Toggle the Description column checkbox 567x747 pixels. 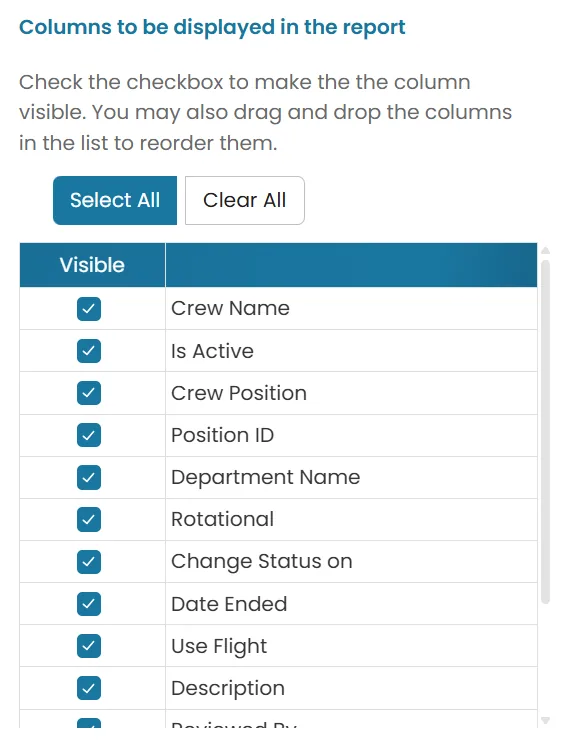(89, 687)
